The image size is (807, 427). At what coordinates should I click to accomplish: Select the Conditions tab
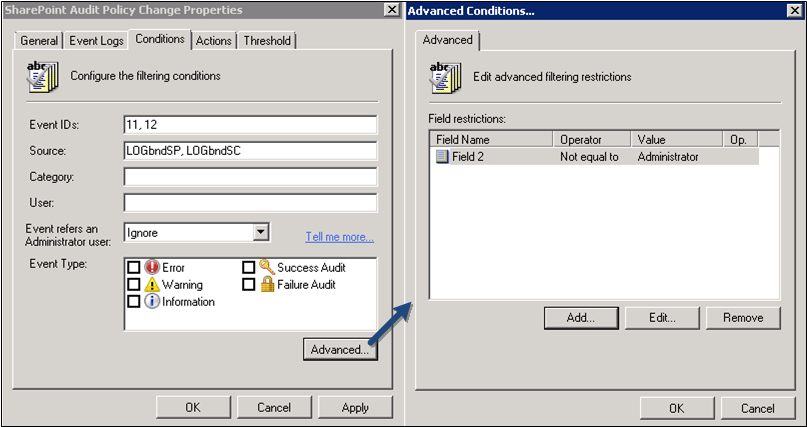pyautogui.click(x=160, y=39)
